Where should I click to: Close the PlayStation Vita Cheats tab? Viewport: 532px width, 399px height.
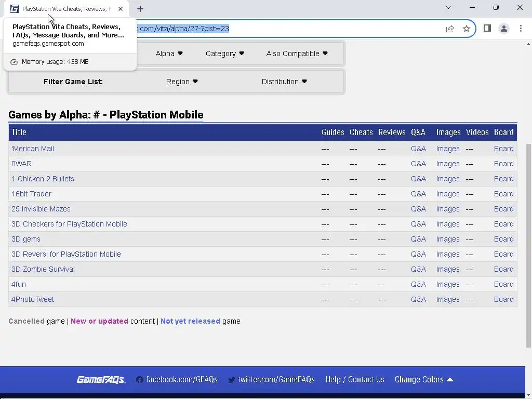pyautogui.click(x=121, y=9)
